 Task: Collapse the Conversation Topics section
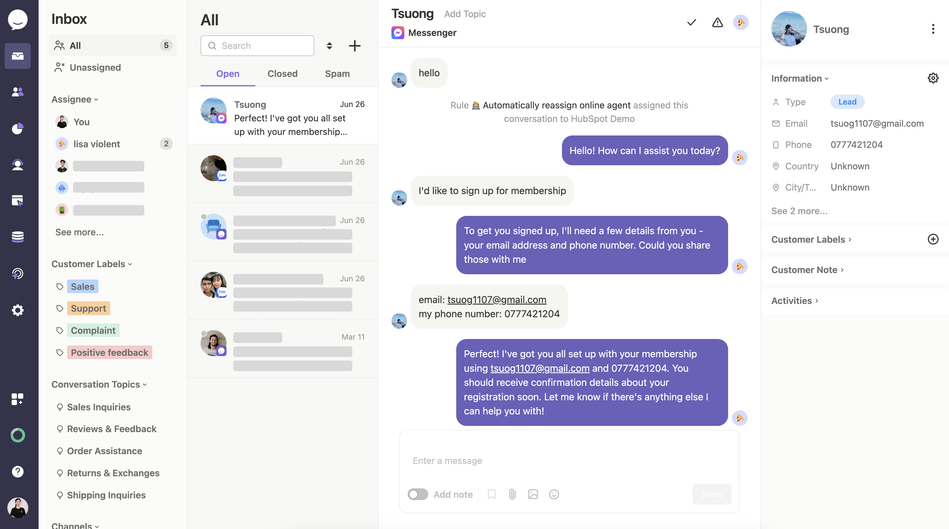click(99, 384)
